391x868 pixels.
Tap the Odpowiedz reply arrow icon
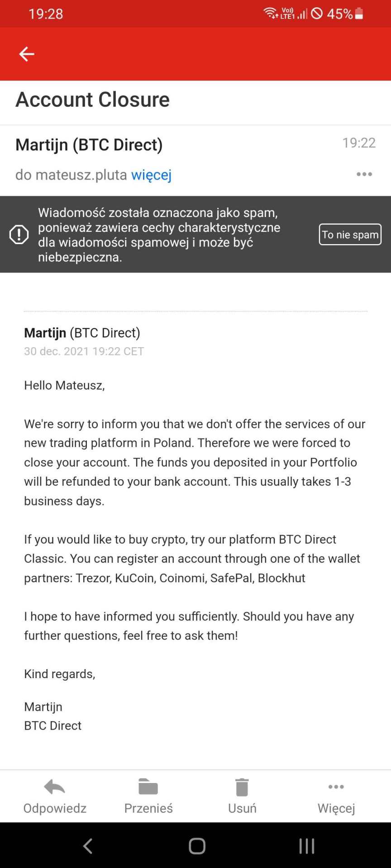55,787
